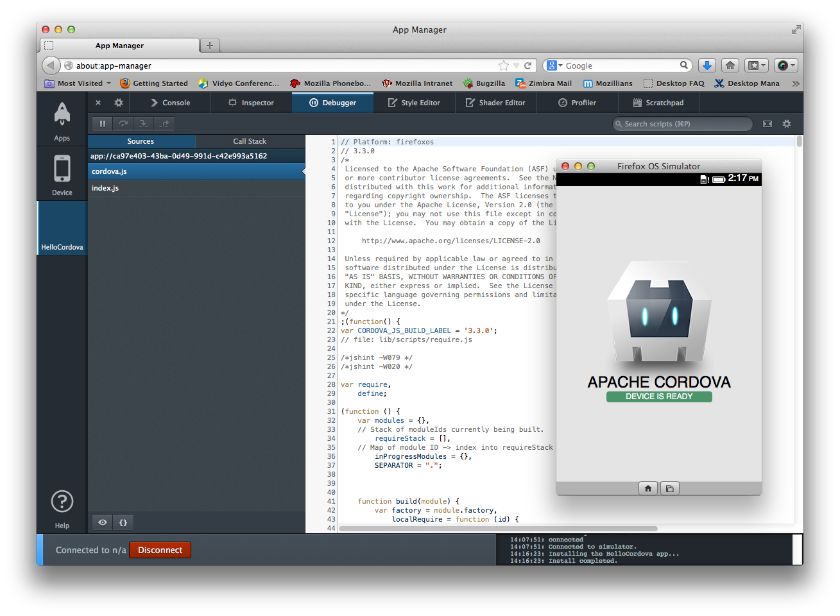The width and height of the screenshot is (840, 616).
Task: Open the Device panel in the left sidebar
Action: pyautogui.click(x=62, y=173)
